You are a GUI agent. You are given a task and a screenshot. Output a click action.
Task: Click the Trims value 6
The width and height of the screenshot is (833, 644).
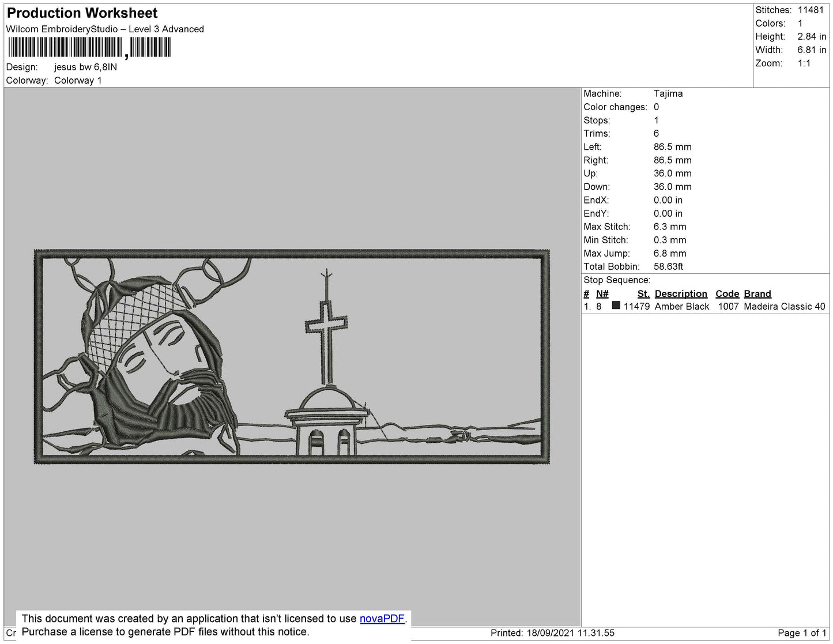pyautogui.click(x=656, y=133)
